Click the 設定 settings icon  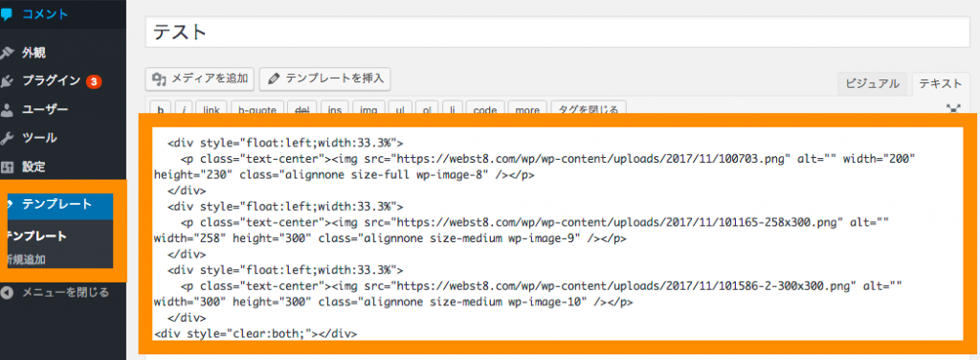(x=7, y=168)
